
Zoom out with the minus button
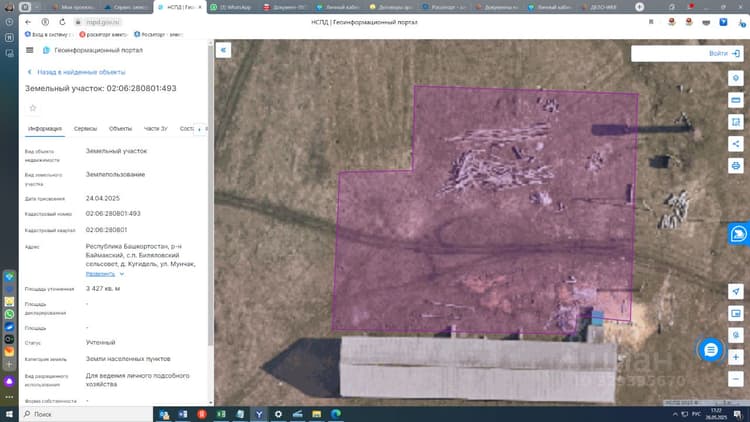point(736,379)
